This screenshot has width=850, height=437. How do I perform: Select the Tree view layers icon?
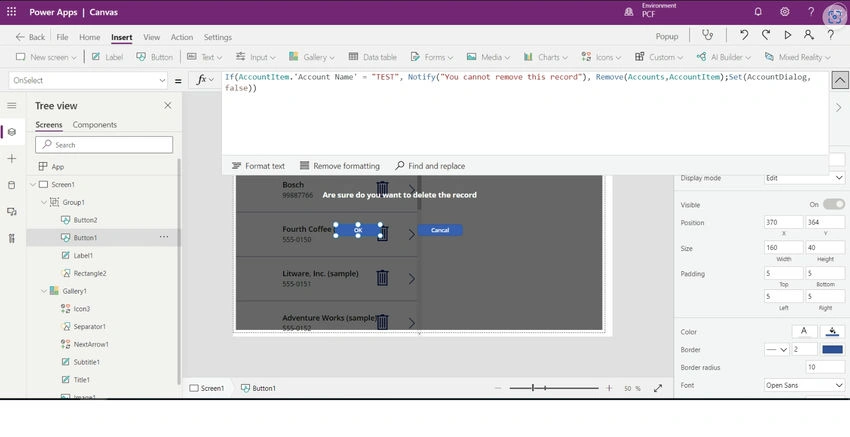(11, 132)
